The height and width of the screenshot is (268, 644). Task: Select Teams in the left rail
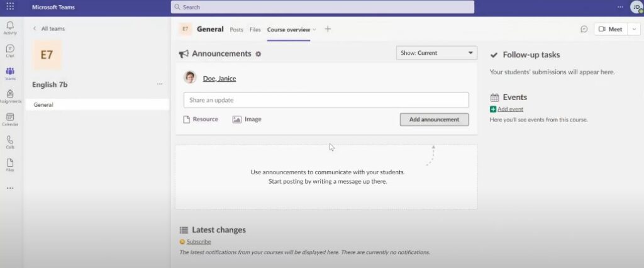(x=10, y=74)
